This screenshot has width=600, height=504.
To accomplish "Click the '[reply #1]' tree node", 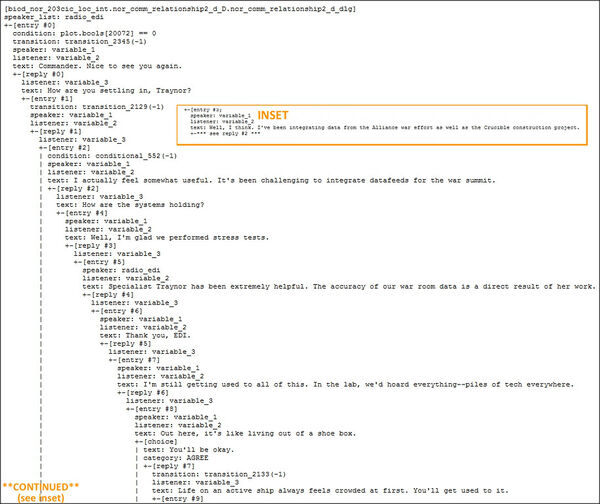I will pyautogui.click(x=56, y=131).
